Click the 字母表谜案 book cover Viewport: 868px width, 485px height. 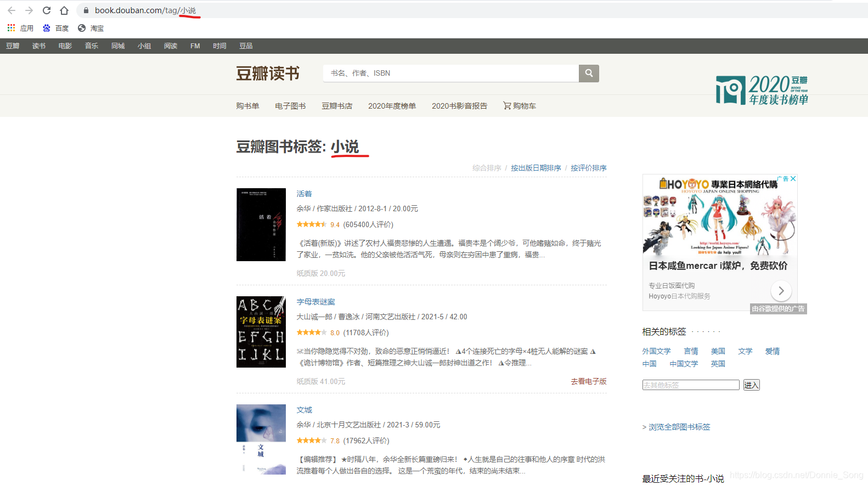(261, 332)
